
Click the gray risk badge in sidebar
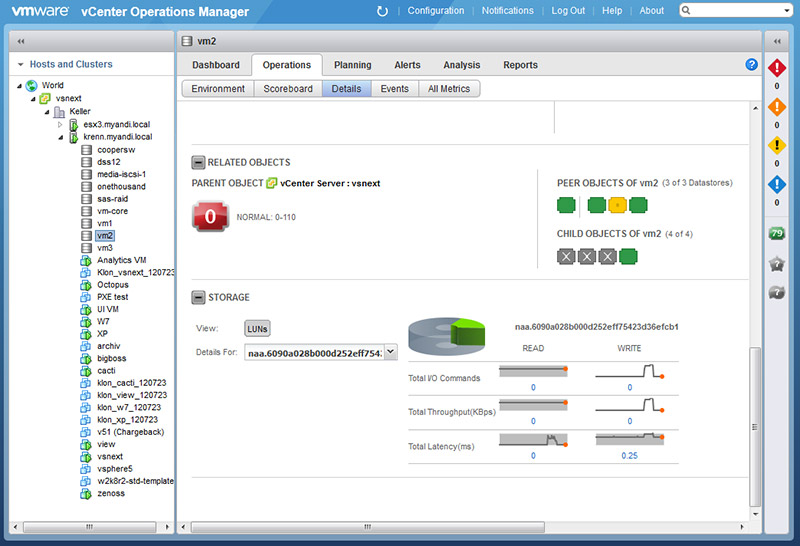[777, 264]
